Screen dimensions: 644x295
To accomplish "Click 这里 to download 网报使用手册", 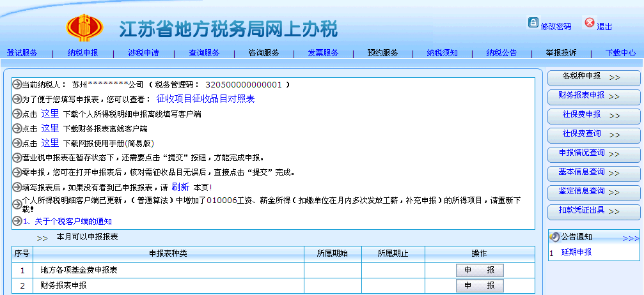I will [50, 142].
